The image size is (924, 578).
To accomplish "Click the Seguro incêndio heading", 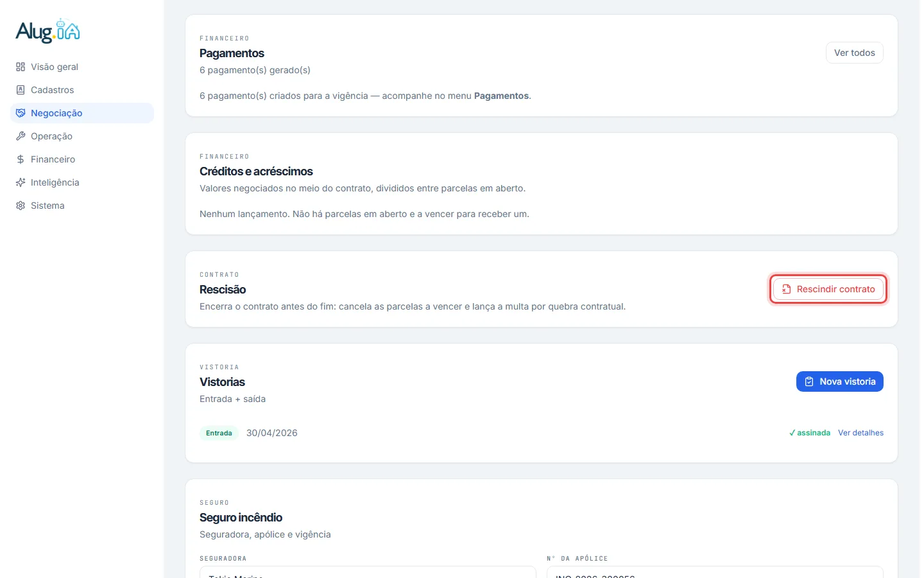I will [241, 518].
